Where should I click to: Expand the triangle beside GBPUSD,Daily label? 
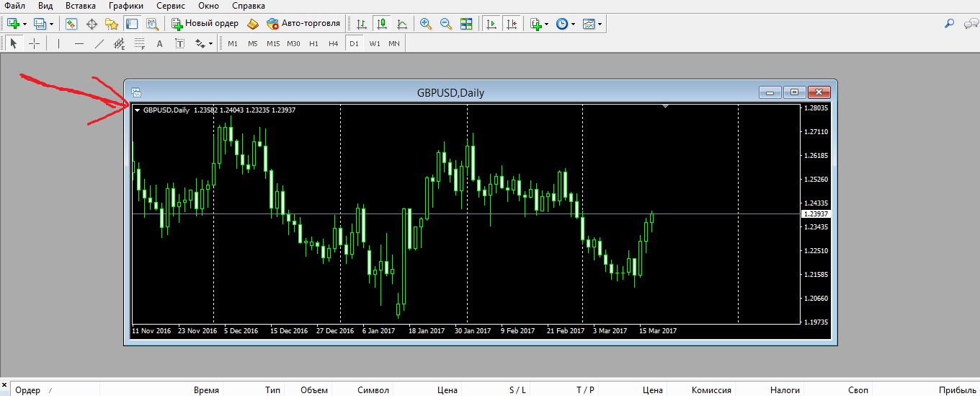138,110
